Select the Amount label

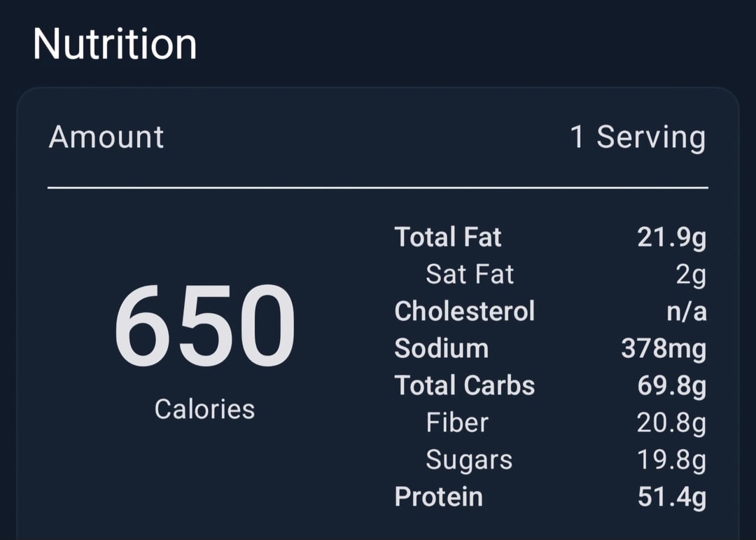106,137
